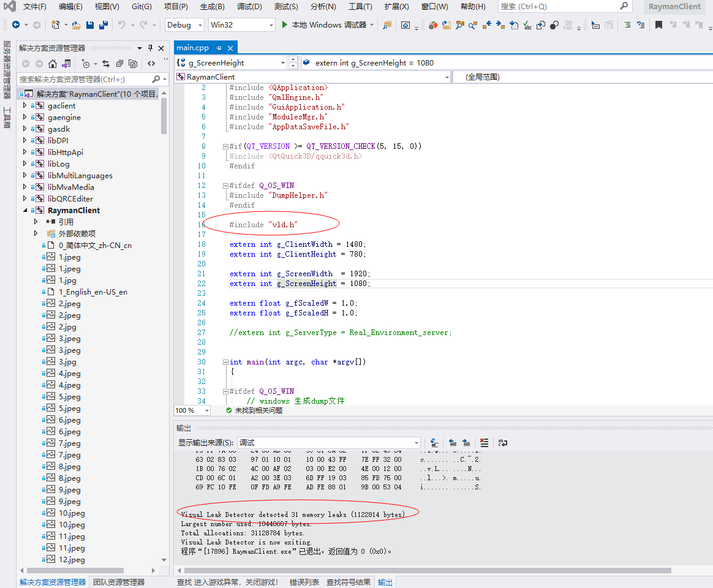The height and width of the screenshot is (588, 713).
Task: Switch to the 错误列表 tab
Action: pos(304,582)
